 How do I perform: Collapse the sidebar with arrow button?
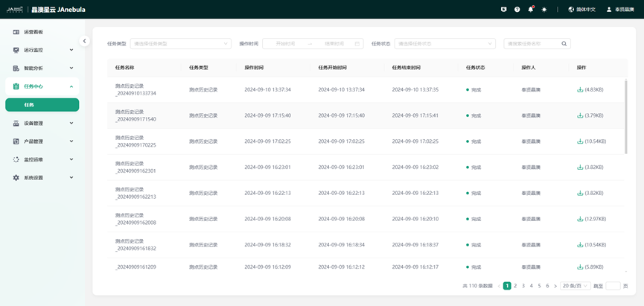coord(85,41)
